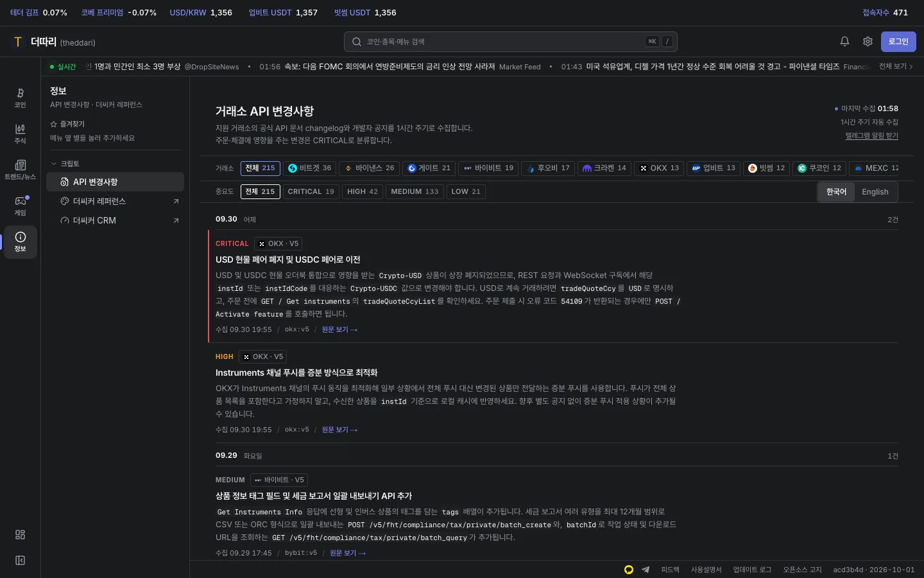This screenshot has height=578, width=924.
Task: Collapse the 크립토 menu group
Action: point(65,164)
